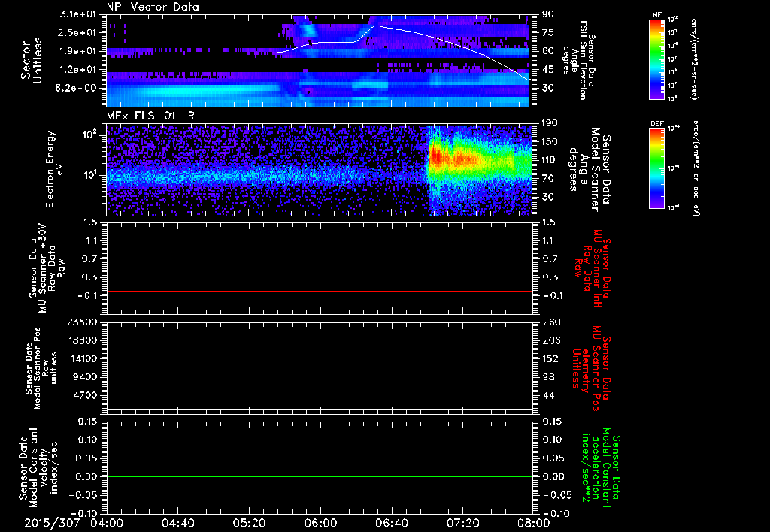Click the "3.1e+01" sector tick label
Viewport: 770px width, 532px height.
(78, 14)
